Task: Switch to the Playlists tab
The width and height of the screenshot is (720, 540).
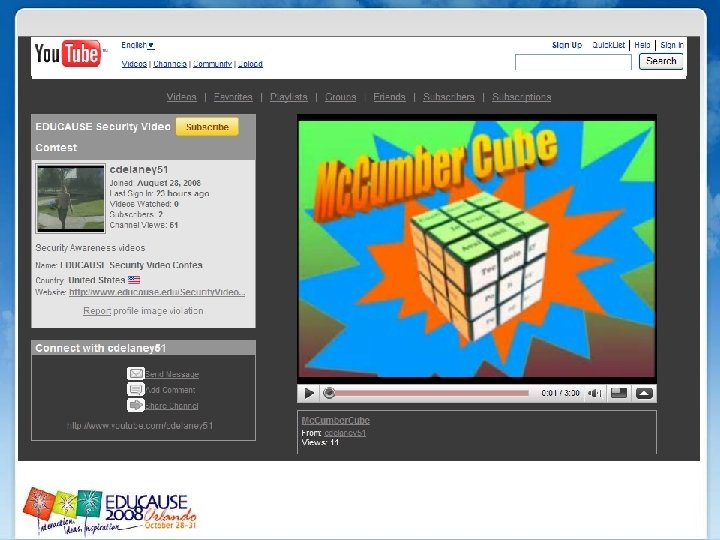Action: point(289,97)
